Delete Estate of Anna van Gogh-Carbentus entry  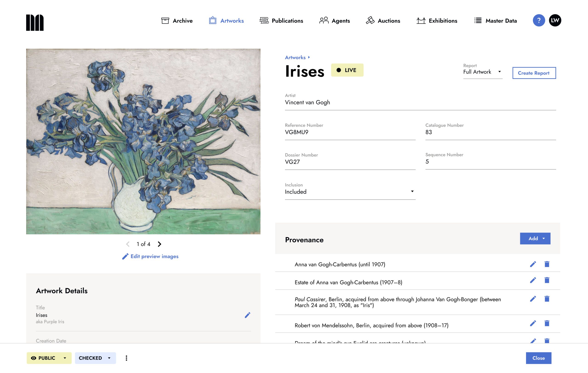click(x=547, y=280)
